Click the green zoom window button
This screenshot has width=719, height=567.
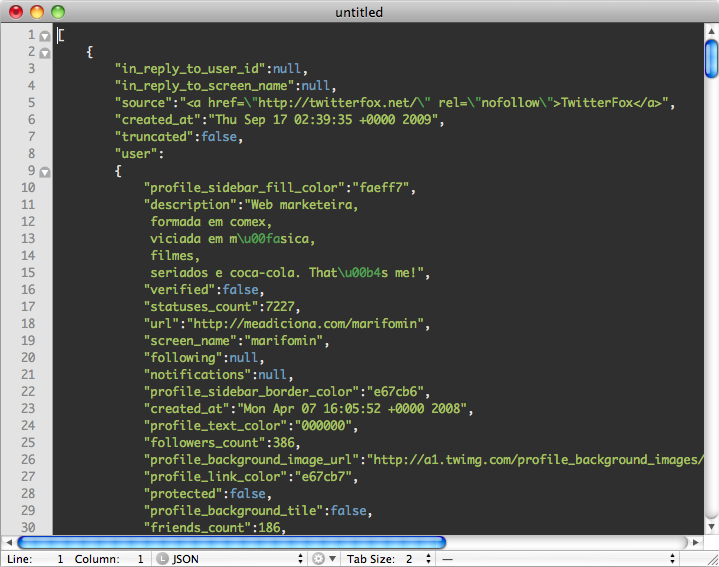pyautogui.click(x=57, y=12)
